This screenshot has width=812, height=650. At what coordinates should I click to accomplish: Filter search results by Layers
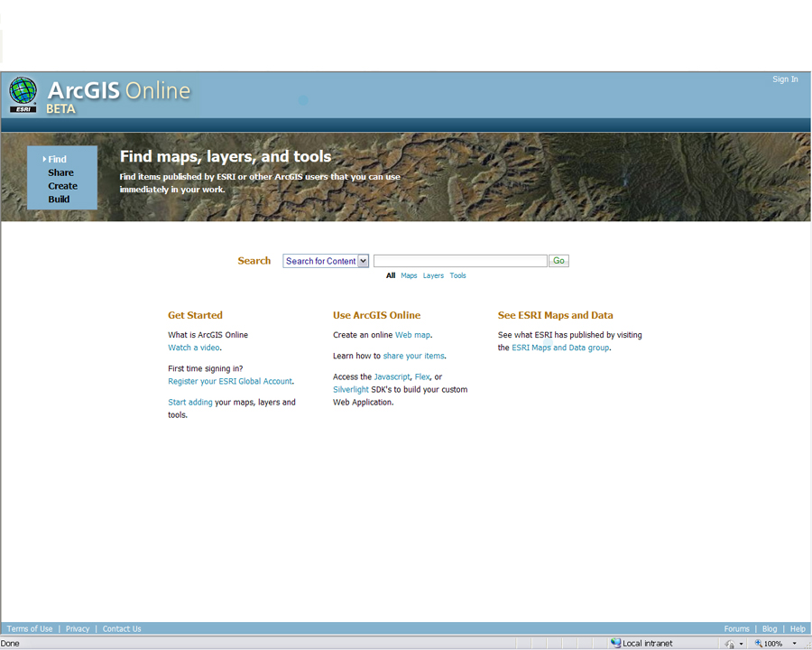(x=433, y=275)
